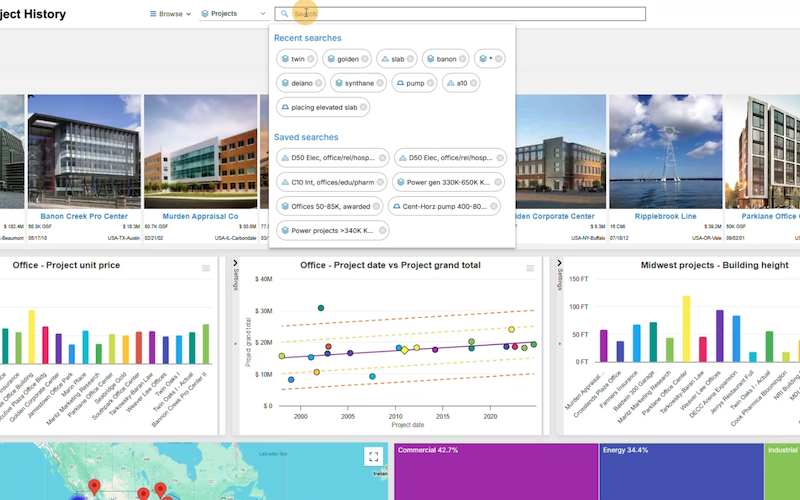
Task: Select the blue Energy 34.4% treemap block
Action: click(x=682, y=474)
